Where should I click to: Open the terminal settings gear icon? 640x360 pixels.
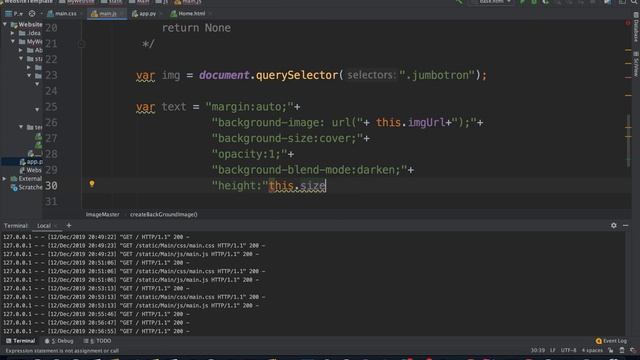tap(613, 225)
